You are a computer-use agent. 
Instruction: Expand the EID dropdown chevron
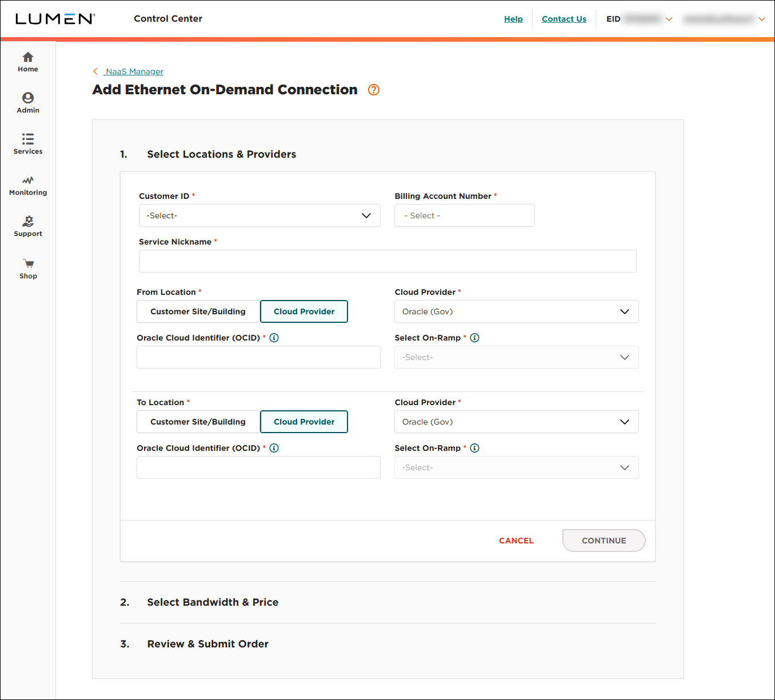[669, 19]
